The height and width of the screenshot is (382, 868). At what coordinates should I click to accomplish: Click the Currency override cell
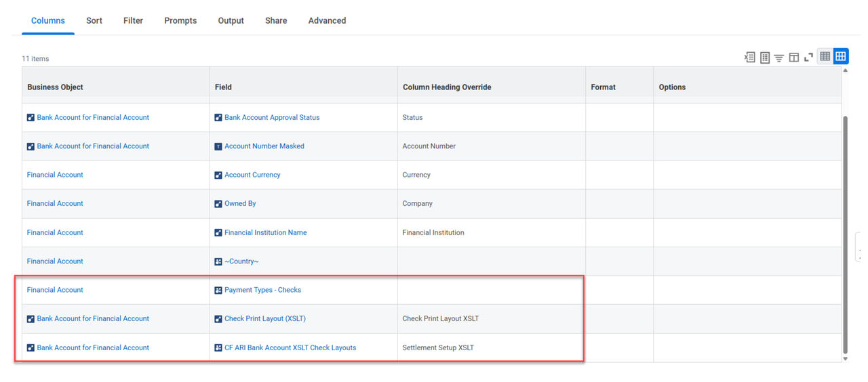[x=492, y=175]
